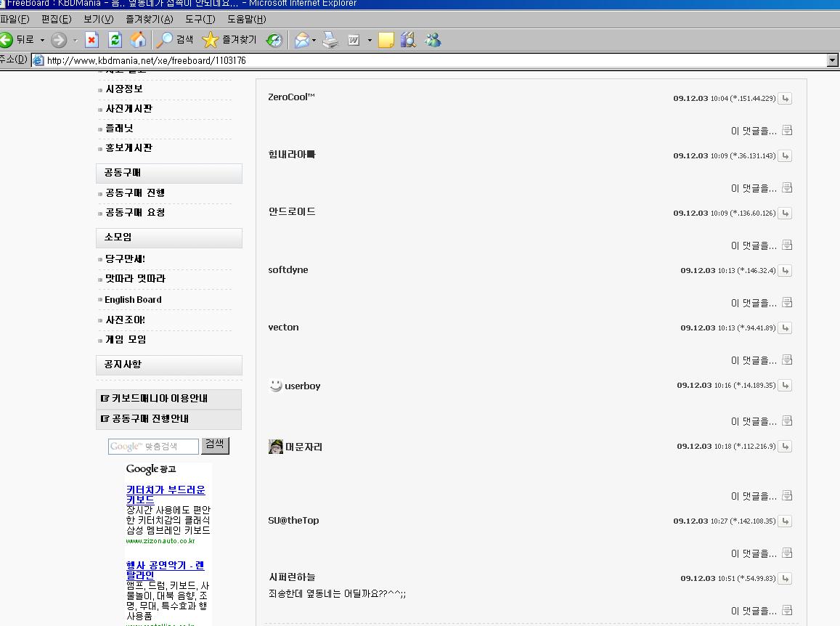Click reply arrow icon beside userboy comment
Image resolution: width=840 pixels, height=626 pixels.
[785, 386]
